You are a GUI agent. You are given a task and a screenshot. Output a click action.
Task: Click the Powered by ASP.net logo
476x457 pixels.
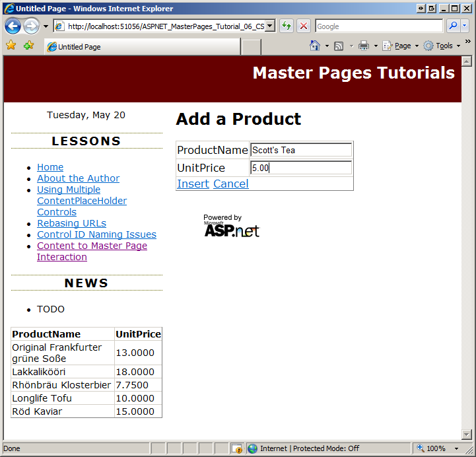pyautogui.click(x=231, y=226)
